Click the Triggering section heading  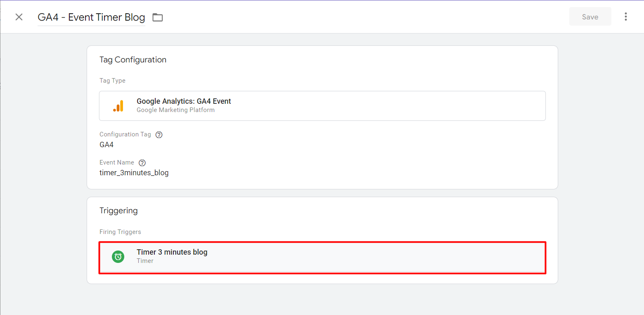tap(118, 211)
